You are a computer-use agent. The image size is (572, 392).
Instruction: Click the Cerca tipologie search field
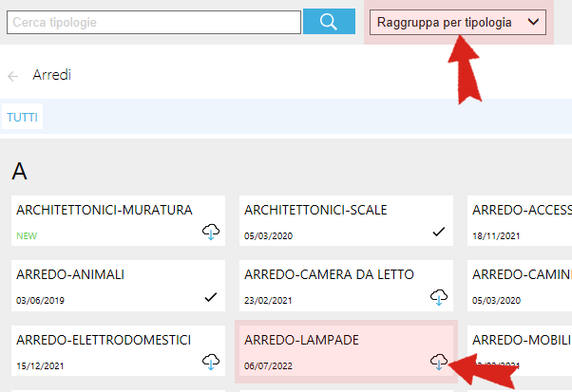click(x=154, y=22)
